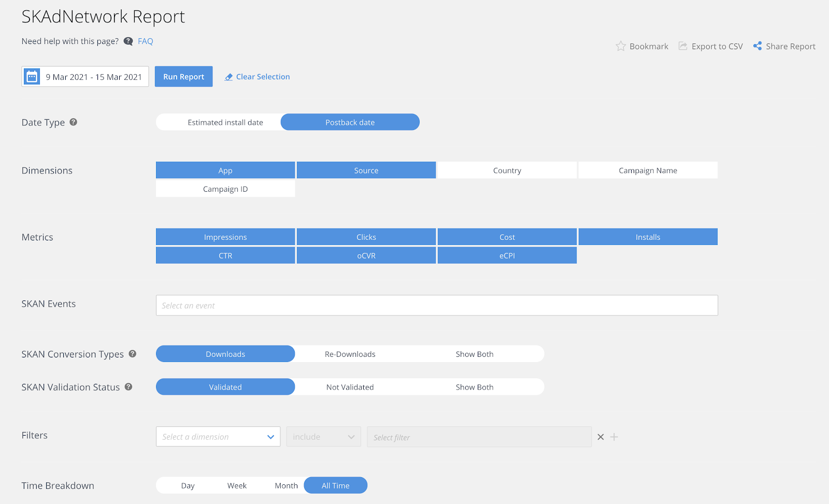Click the help speech bubble icon
The height and width of the screenshot is (504, 829).
[128, 41]
